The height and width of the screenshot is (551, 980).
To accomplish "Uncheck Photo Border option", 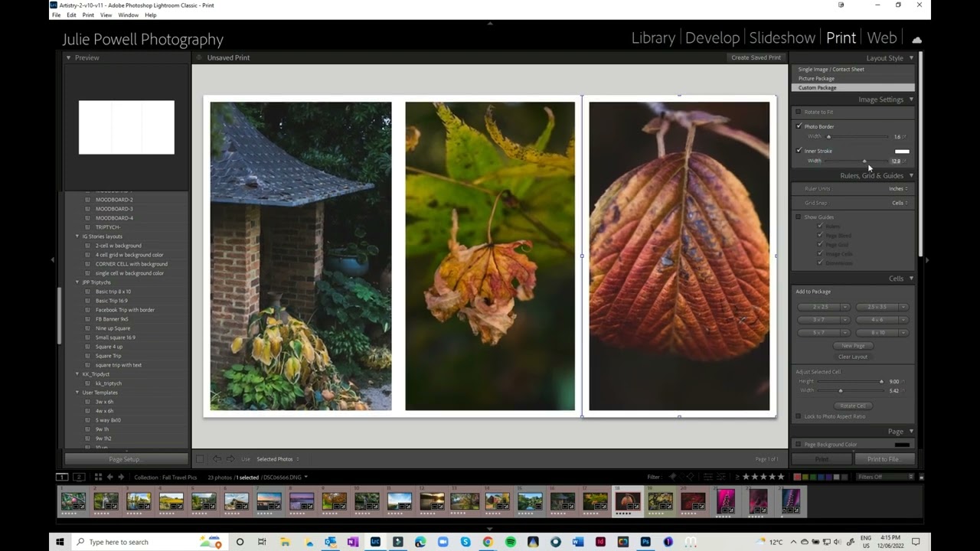I will click(x=799, y=126).
